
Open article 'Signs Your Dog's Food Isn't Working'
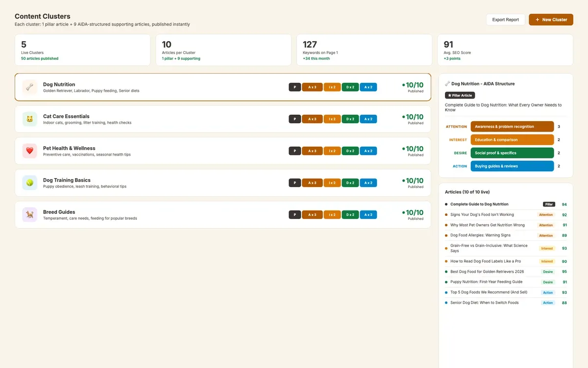pos(482,214)
